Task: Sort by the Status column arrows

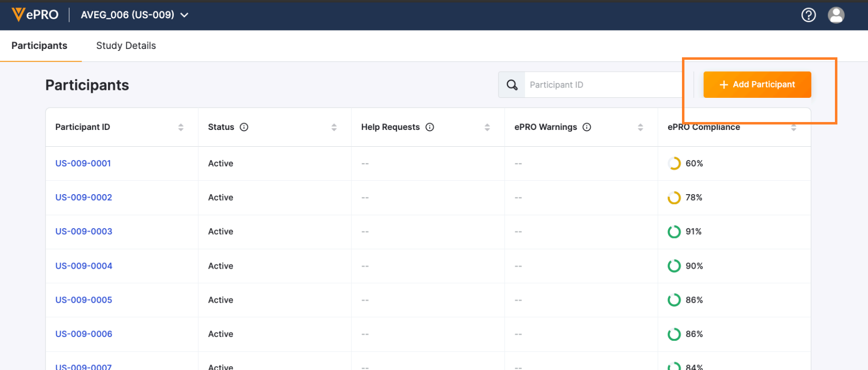Action: [x=334, y=127]
